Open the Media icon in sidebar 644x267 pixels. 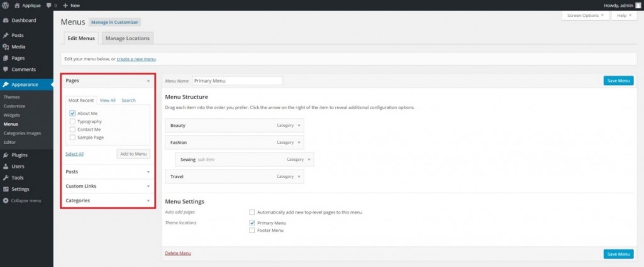[6, 46]
